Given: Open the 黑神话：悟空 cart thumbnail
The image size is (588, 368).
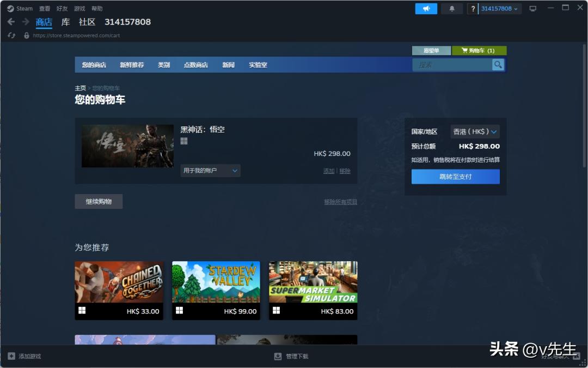Looking at the screenshot, I should click(x=127, y=146).
